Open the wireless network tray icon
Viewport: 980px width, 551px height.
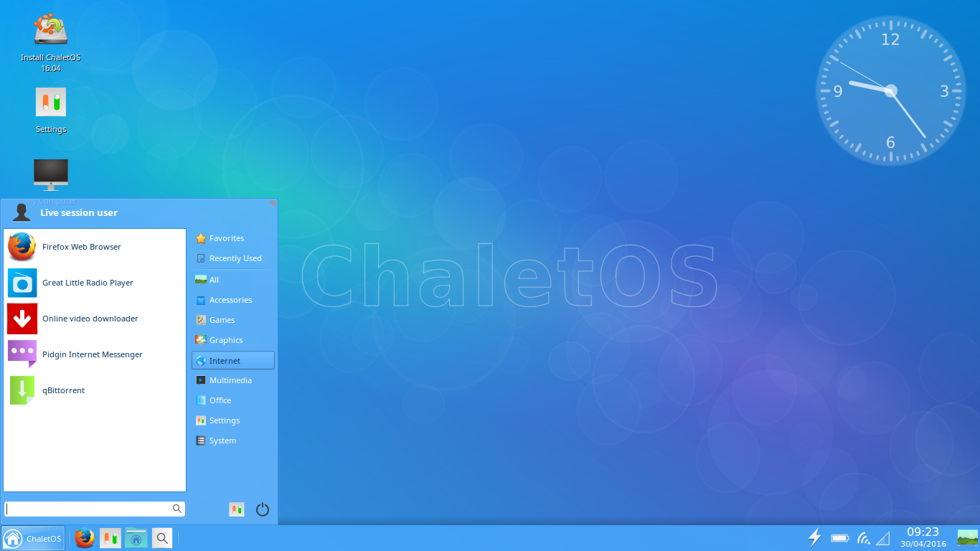[864, 538]
